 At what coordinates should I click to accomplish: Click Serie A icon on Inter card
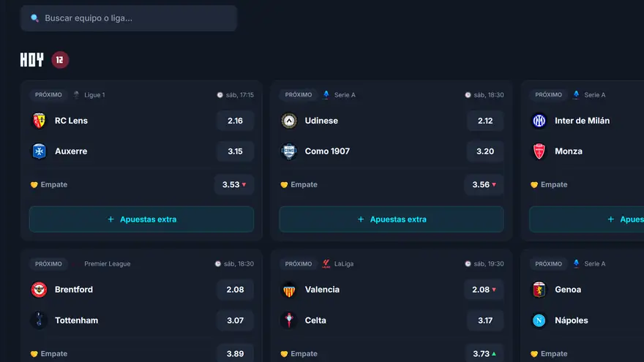point(576,95)
